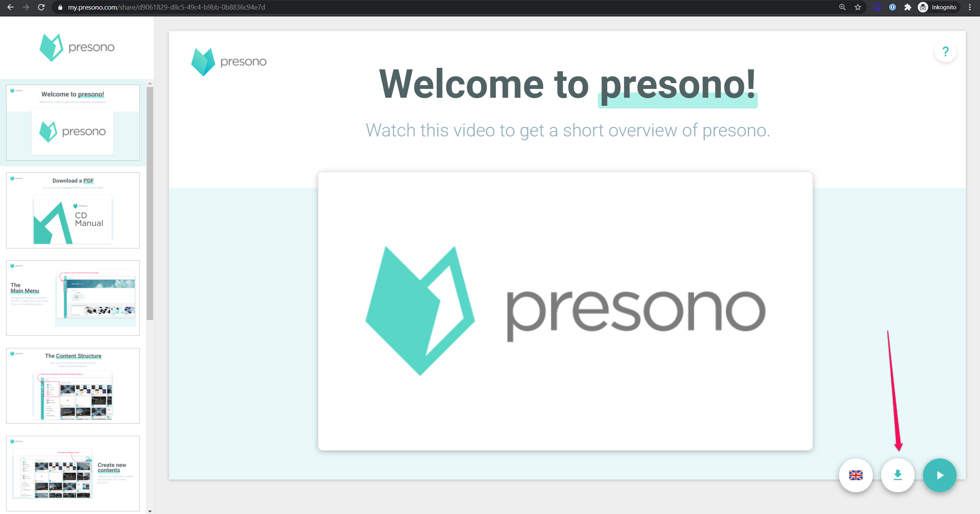Viewport: 980px width, 514px height.
Task: Open The Content Structure slide thumbnail
Action: click(x=73, y=386)
